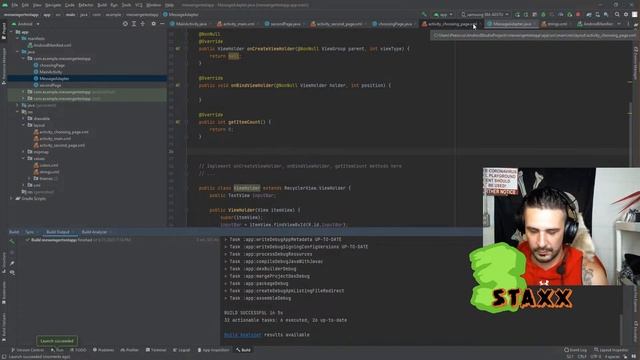This screenshot has height=360, width=640.
Task: Switch to MainActivity.java editor tab
Action: [x=189, y=24]
